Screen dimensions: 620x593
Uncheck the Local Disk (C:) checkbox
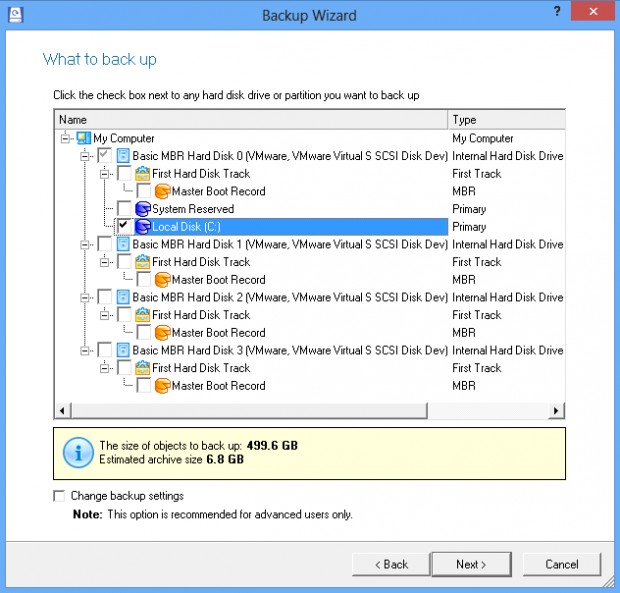point(124,227)
